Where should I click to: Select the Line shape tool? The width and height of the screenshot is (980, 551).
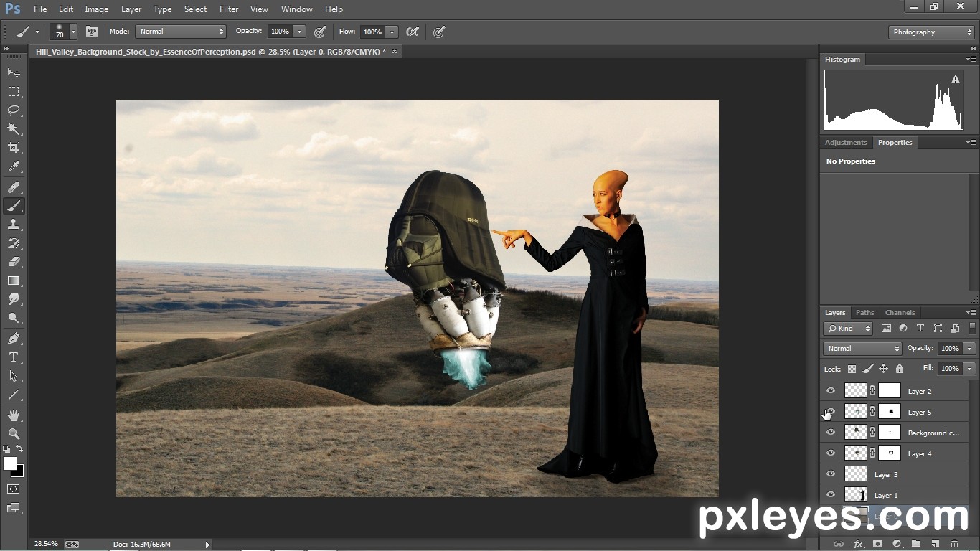click(x=14, y=395)
